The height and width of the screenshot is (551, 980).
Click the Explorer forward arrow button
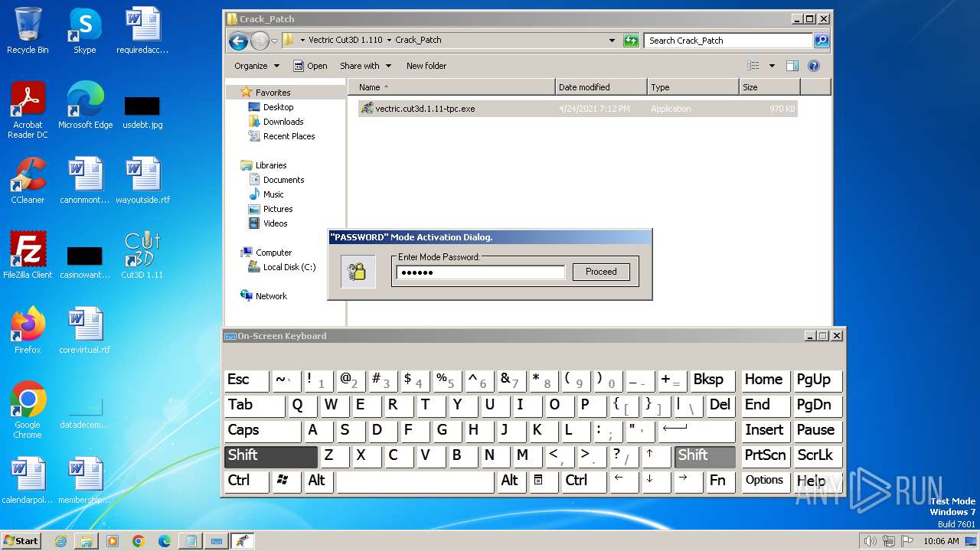[260, 41]
